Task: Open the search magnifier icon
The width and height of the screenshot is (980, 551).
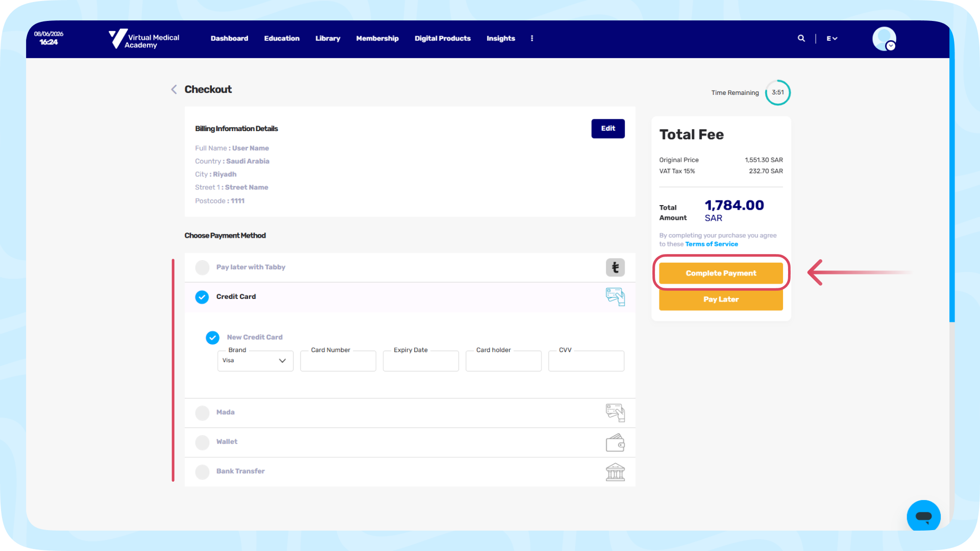Action: coord(801,38)
